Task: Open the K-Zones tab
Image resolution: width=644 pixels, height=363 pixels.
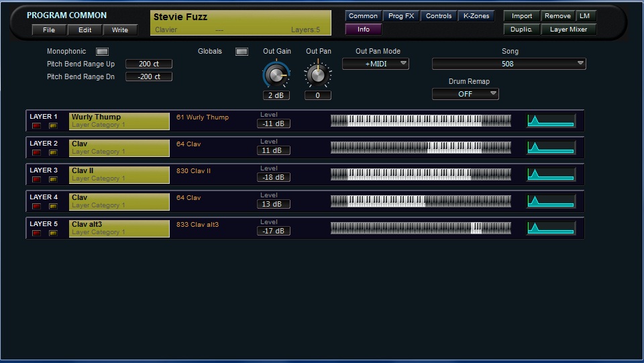Action: pos(477,16)
